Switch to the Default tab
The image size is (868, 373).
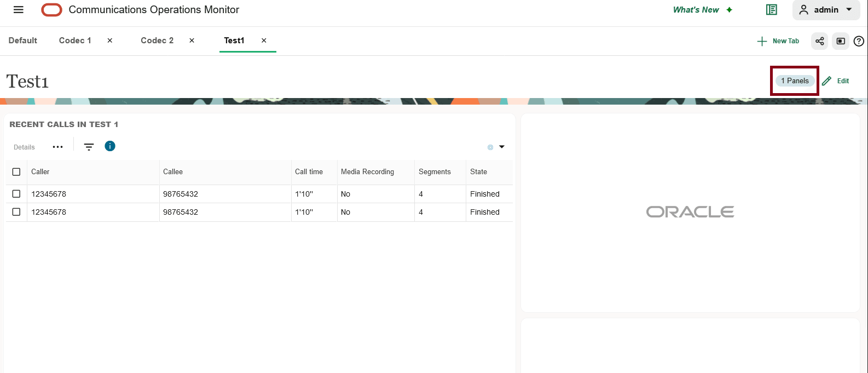tap(23, 41)
